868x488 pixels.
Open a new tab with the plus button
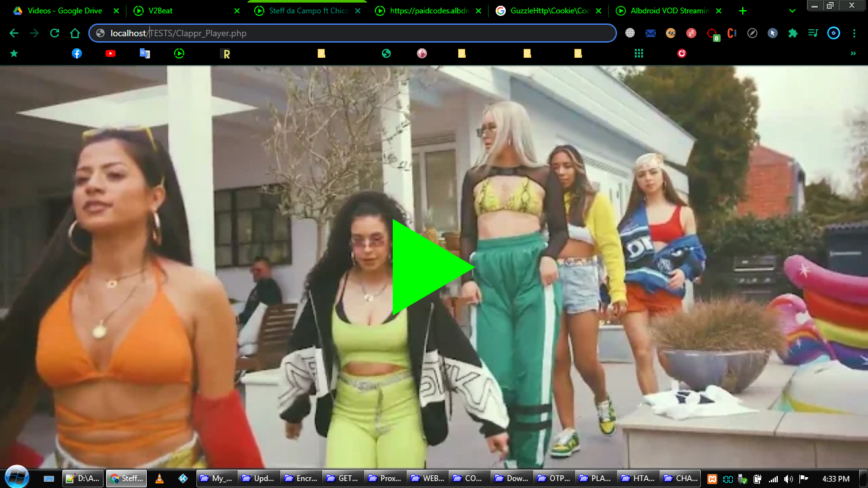tap(743, 11)
